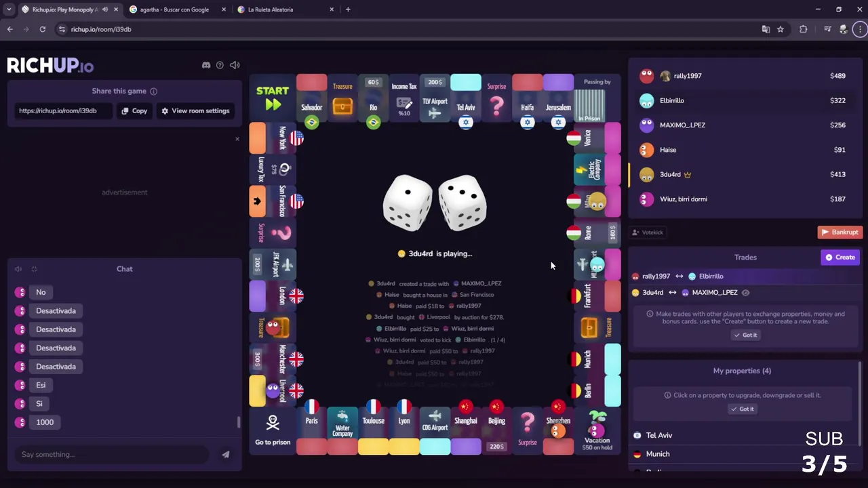
Task: Click the Bankrupt button
Action: [x=840, y=232]
